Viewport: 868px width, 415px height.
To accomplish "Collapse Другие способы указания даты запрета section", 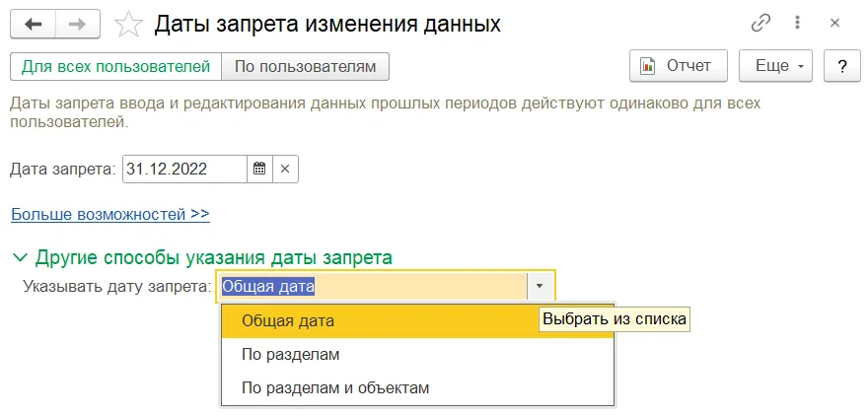I will coord(202,257).
